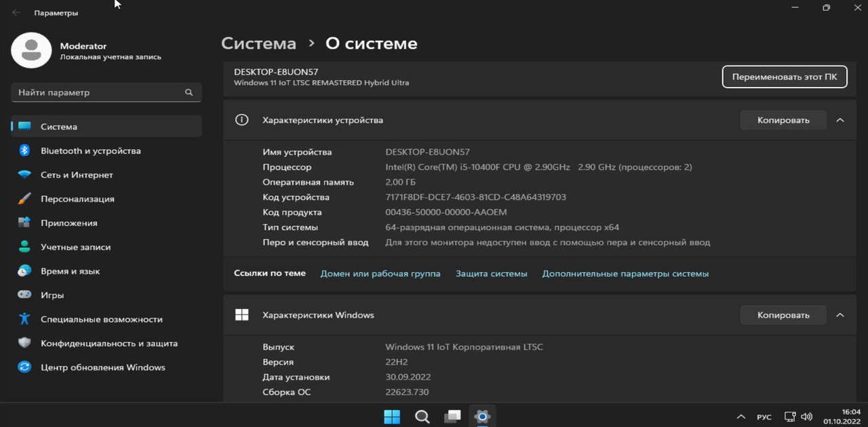The height and width of the screenshot is (427, 868).
Task: Open Конфиденциальность и защита
Action: coord(106,344)
